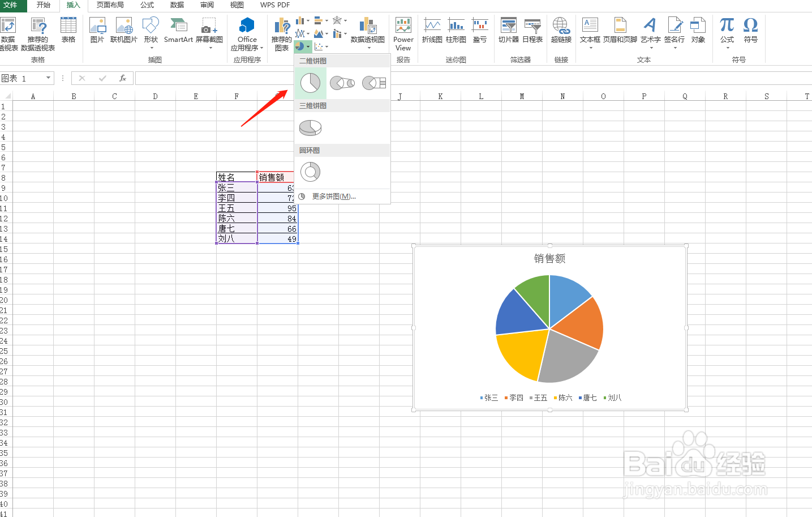Open 推荐的图表 recommended charts
Image resolution: width=812 pixels, height=517 pixels.
pos(282,34)
